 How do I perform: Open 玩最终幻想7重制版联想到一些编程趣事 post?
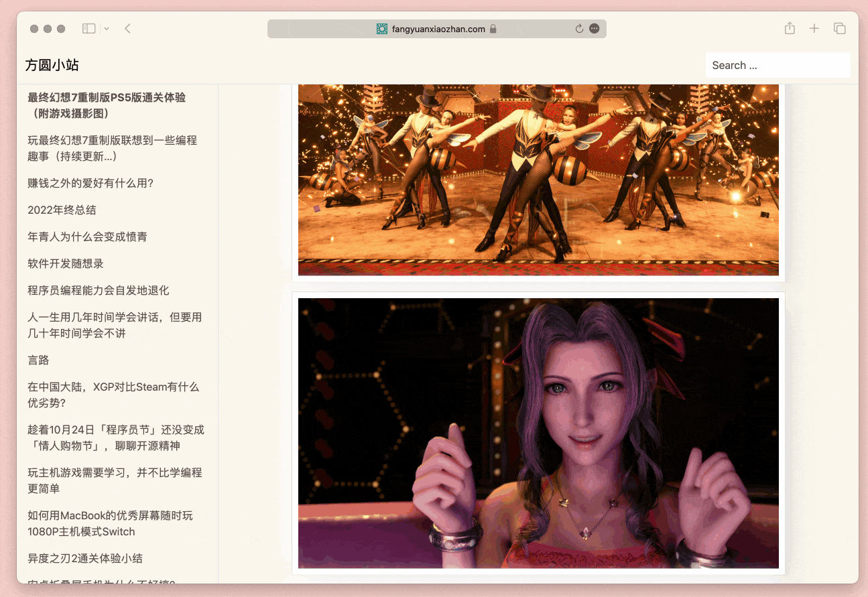coord(113,148)
